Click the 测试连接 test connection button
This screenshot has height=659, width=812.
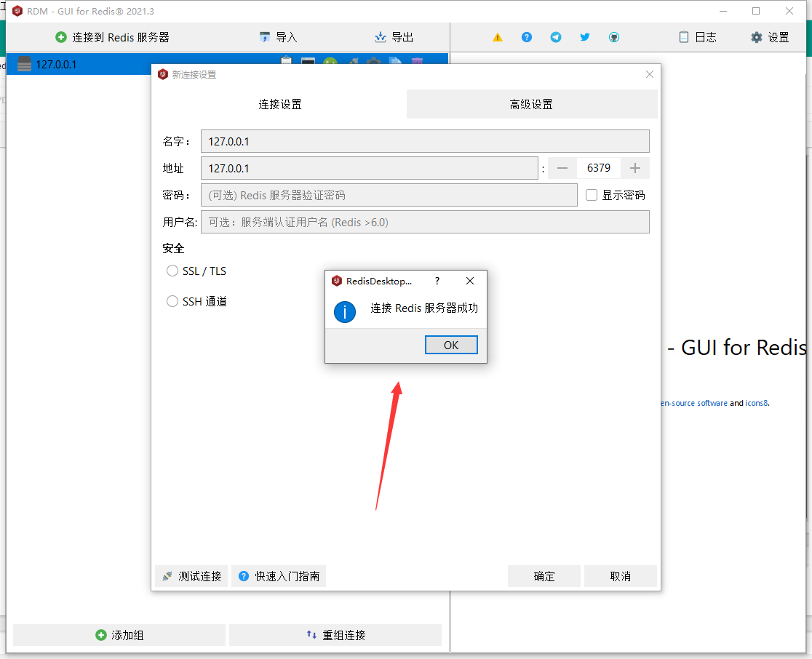click(191, 576)
